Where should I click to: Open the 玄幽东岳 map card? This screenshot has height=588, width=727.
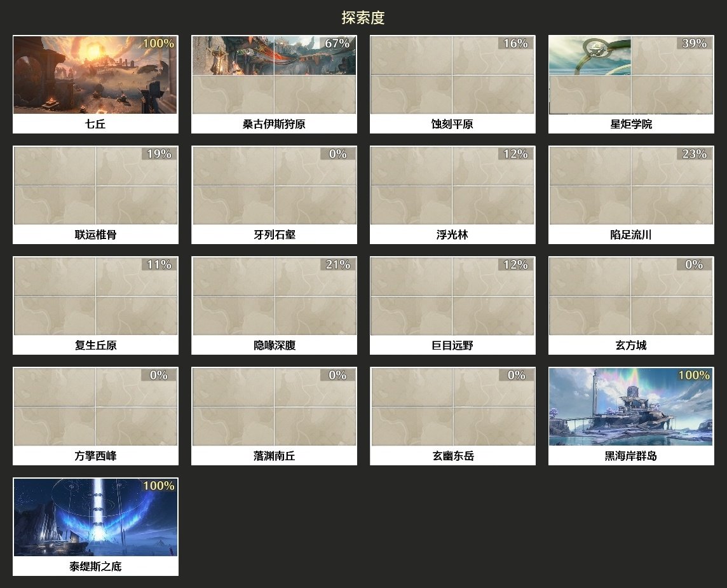(x=452, y=416)
